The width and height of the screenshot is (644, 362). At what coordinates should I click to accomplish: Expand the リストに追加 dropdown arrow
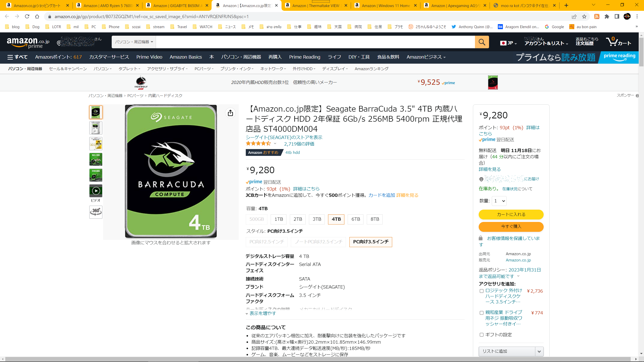pyautogui.click(x=539, y=351)
